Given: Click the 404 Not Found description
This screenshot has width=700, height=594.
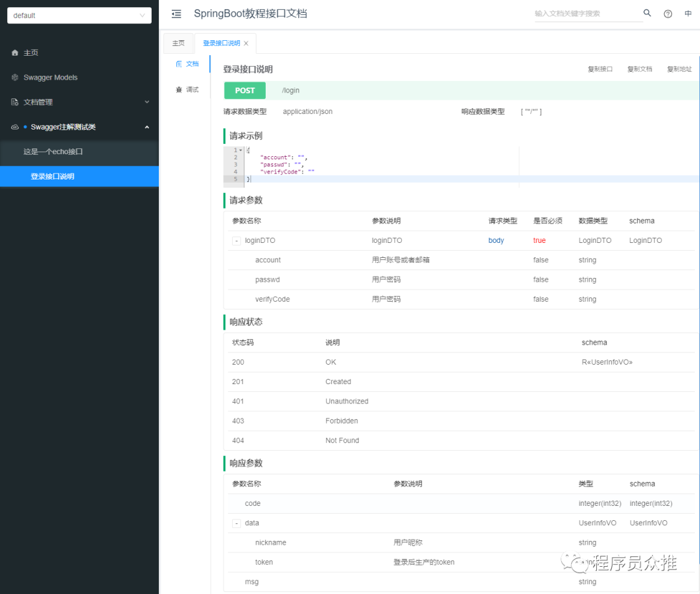Looking at the screenshot, I should (342, 441).
